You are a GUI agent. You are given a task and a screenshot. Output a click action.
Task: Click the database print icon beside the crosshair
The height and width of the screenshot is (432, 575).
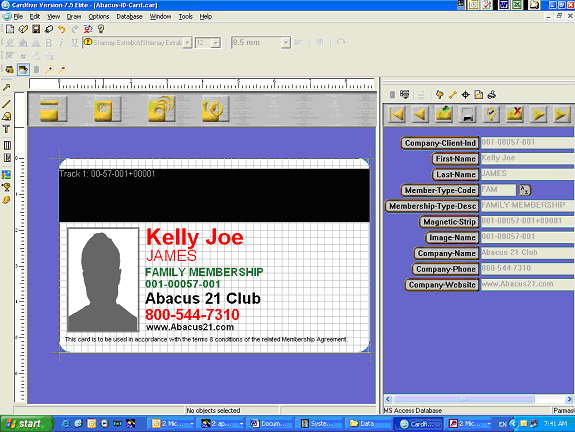(x=492, y=95)
